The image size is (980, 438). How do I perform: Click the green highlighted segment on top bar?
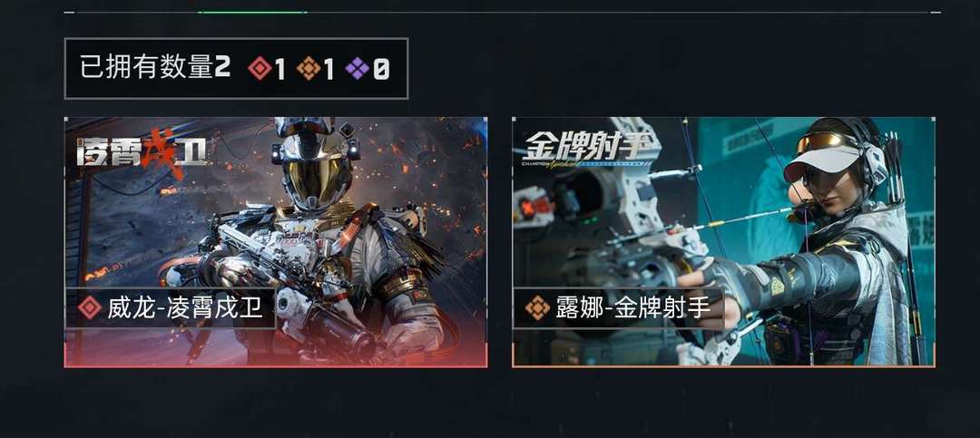click(x=252, y=12)
